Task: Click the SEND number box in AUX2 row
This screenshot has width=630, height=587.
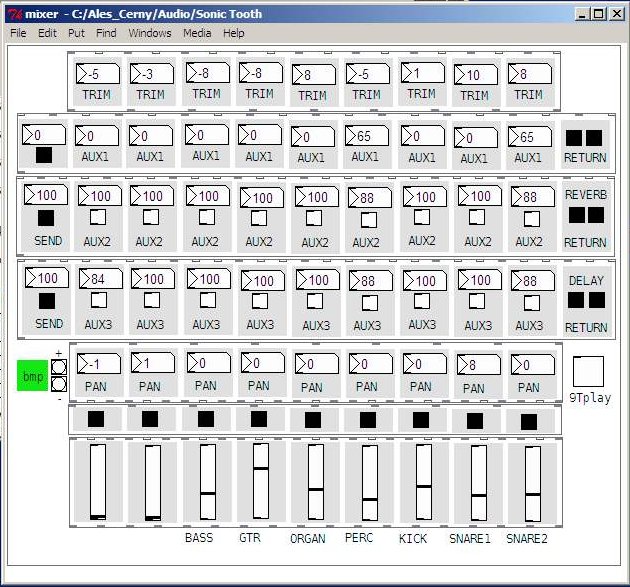Action: [46, 194]
